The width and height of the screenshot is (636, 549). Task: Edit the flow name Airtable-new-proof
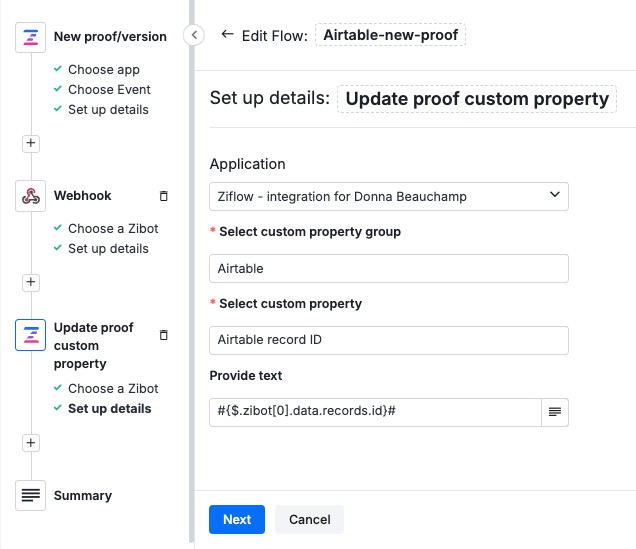[x=390, y=35]
